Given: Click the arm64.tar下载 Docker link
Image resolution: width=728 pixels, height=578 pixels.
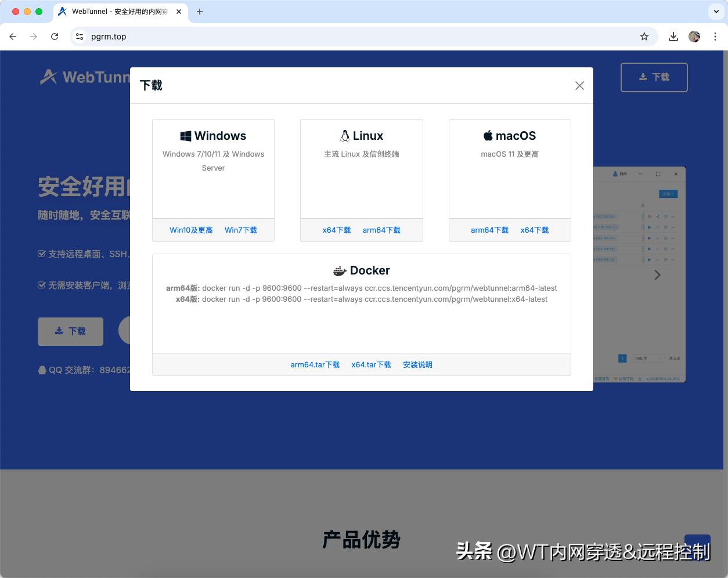Looking at the screenshot, I should [315, 365].
